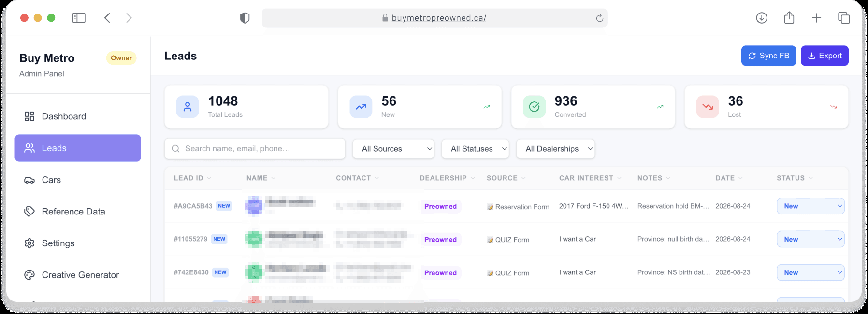The image size is (868, 314).
Task: Click the Province: NS birth dat… note cell
Action: (x=674, y=272)
